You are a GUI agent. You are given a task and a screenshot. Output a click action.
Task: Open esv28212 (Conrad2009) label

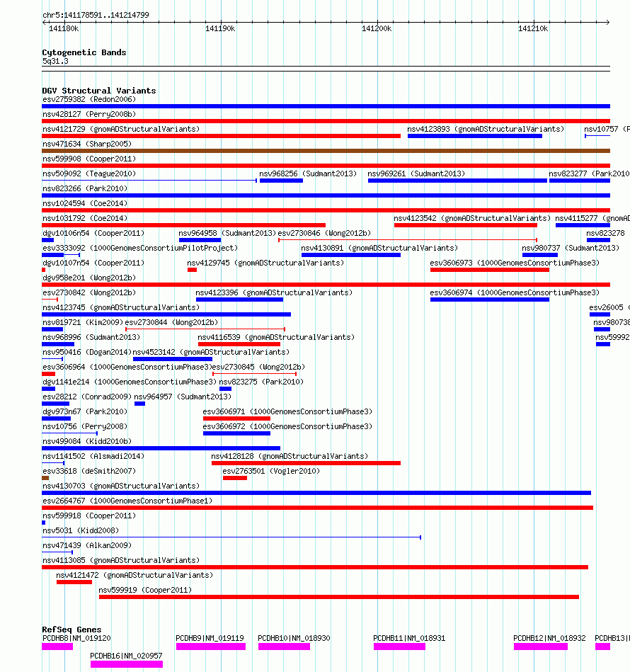click(x=87, y=397)
